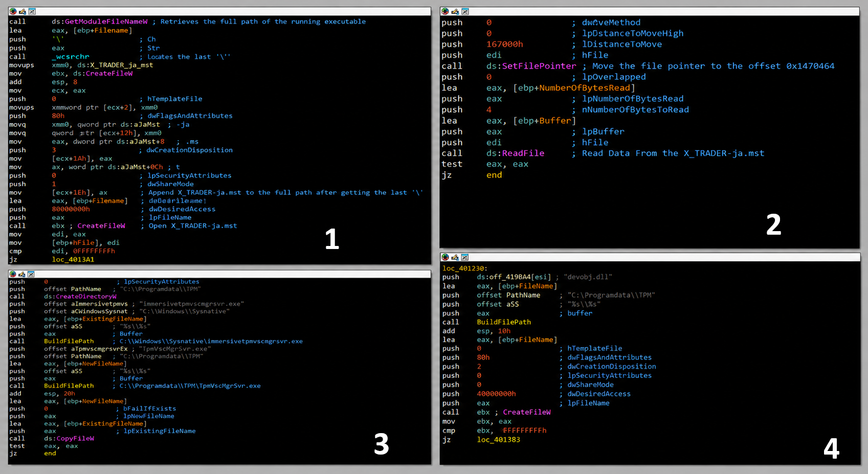Screen dimensions: 868x474
Task: Click the 'Read Data From the X_TRADER-ja.mst' comment
Action: pos(673,153)
